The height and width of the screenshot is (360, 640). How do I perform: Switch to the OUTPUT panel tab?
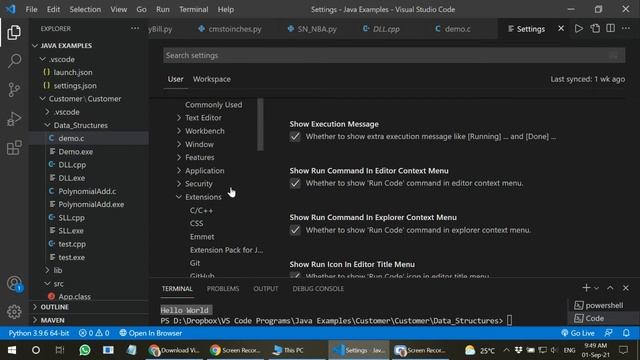(266, 289)
